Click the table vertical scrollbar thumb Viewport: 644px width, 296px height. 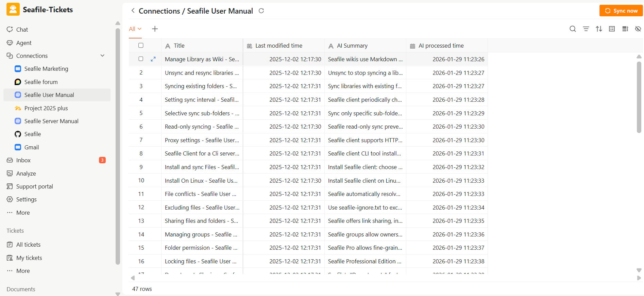639,97
